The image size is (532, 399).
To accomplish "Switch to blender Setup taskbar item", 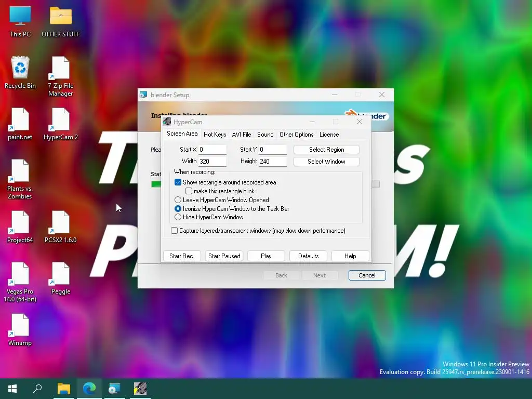I will click(114, 389).
